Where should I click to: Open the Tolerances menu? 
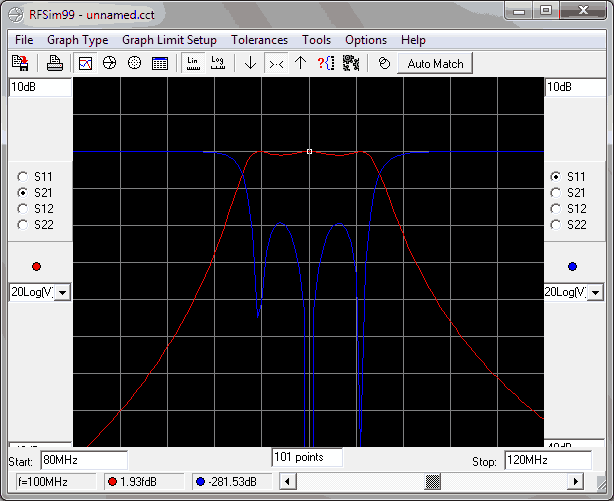pos(259,40)
